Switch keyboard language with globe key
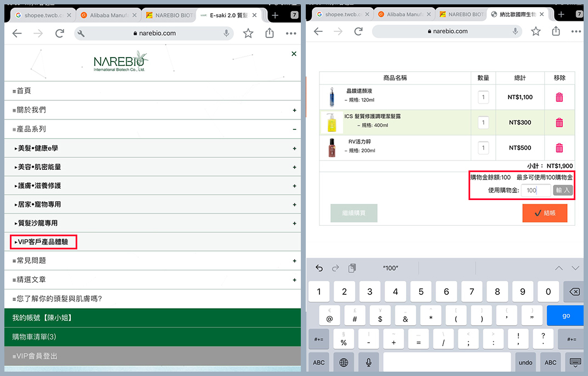This screenshot has height=376, width=588. (344, 362)
